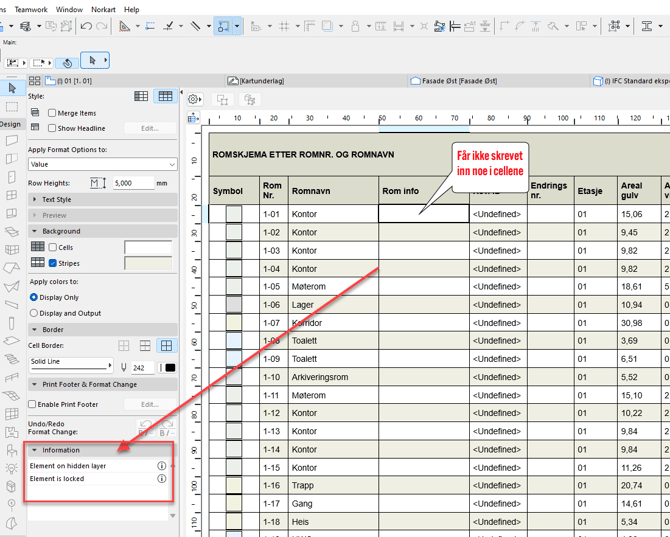Click the Stripes background color swatch

pyautogui.click(x=148, y=263)
